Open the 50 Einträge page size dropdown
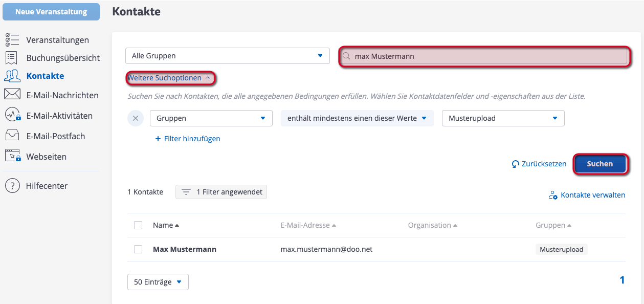Image resolution: width=644 pixels, height=304 pixels. click(x=158, y=282)
